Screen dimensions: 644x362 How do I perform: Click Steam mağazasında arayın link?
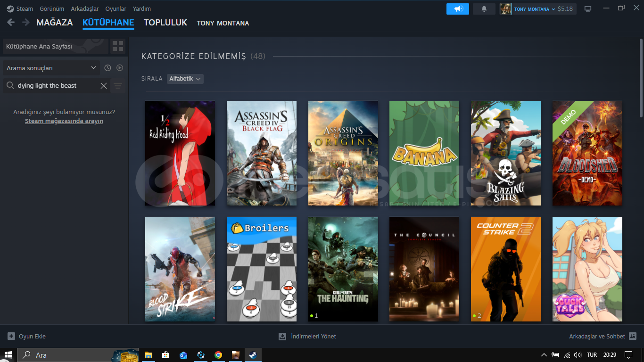click(x=64, y=121)
